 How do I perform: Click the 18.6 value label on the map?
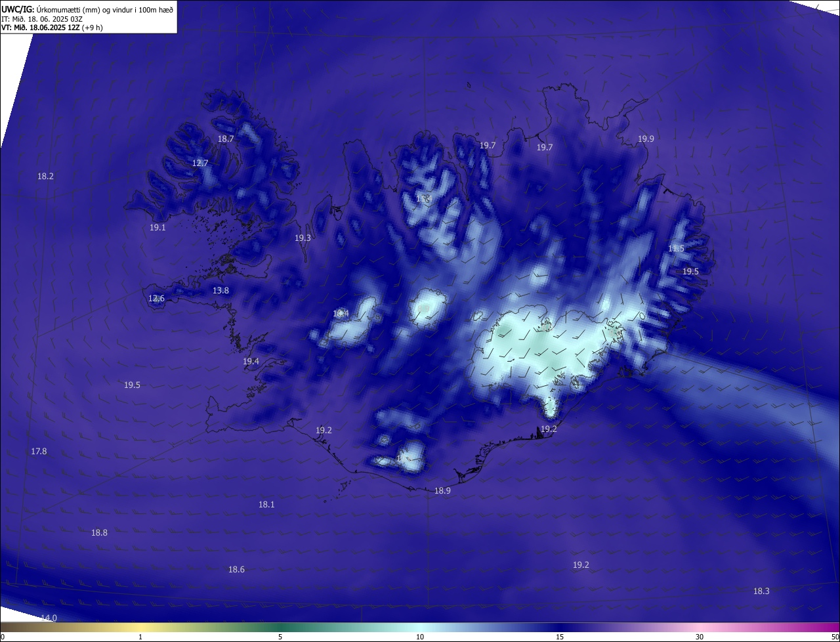click(x=236, y=569)
